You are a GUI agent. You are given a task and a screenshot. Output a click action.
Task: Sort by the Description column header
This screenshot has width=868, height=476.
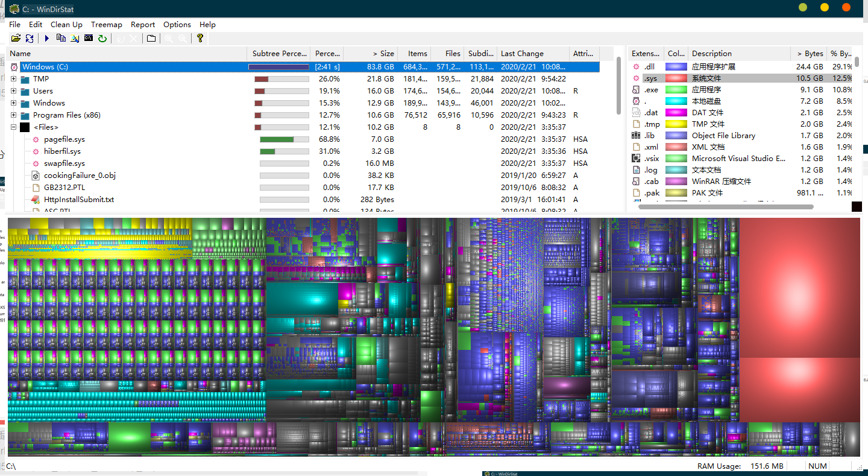coord(739,54)
